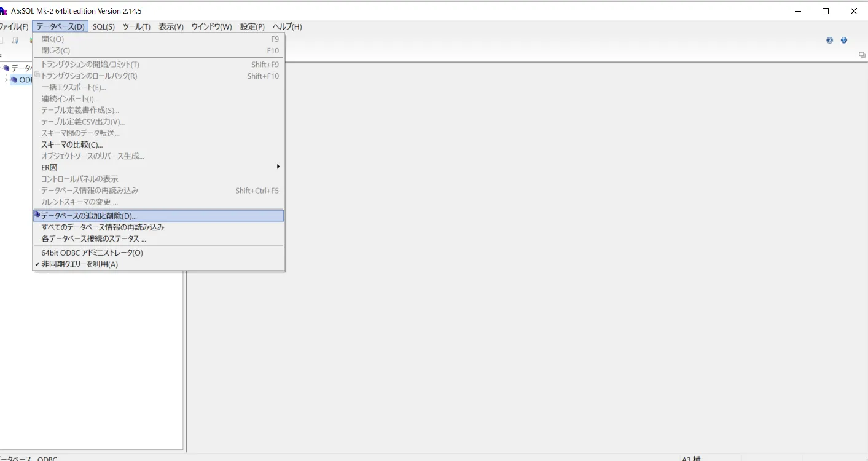
Task: Select the ODBC item in the database tree
Action: click(x=28, y=79)
